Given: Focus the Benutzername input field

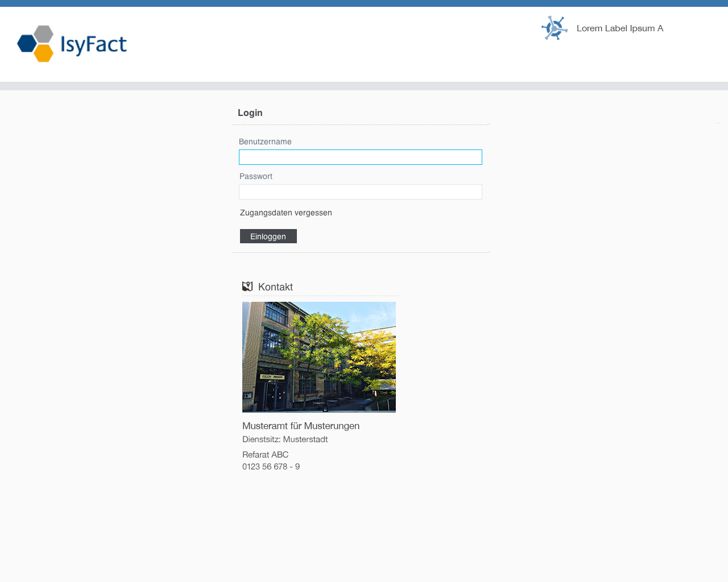Looking at the screenshot, I should coord(360,157).
